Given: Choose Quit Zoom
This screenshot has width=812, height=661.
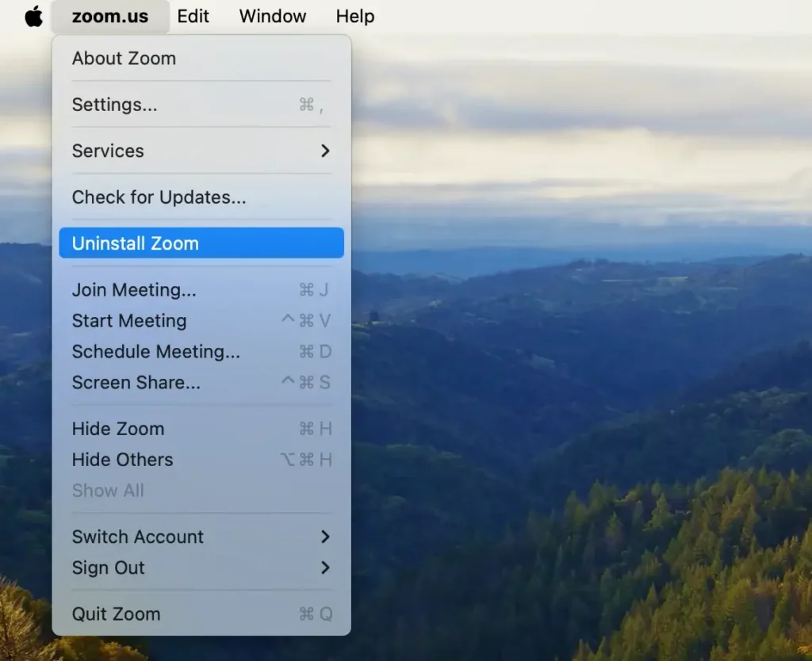Looking at the screenshot, I should click(x=201, y=614).
